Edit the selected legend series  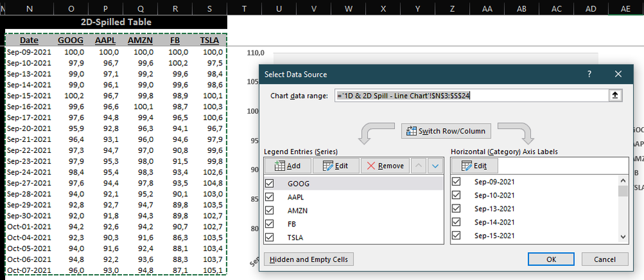336,166
